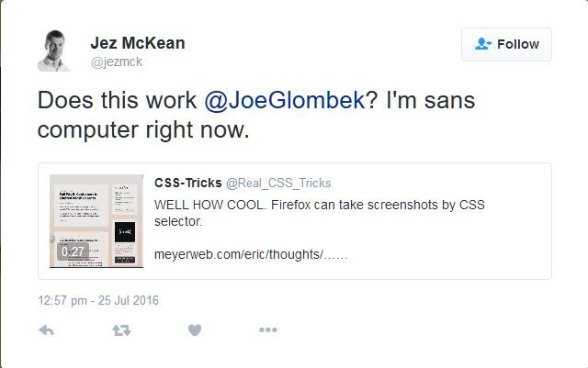Click the word "selector." in the quoted tweet
Image resolution: width=588 pixels, height=368 pixels.
tap(178, 222)
